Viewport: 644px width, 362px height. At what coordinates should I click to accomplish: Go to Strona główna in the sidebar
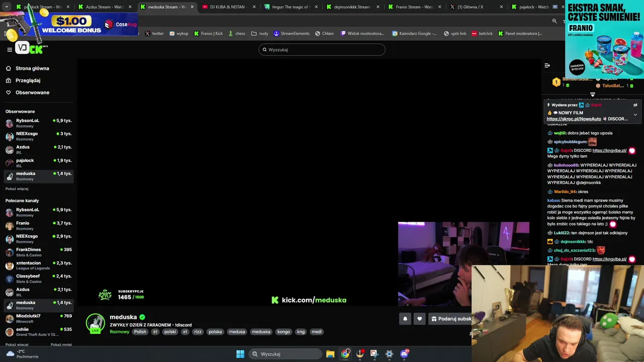click(x=32, y=68)
